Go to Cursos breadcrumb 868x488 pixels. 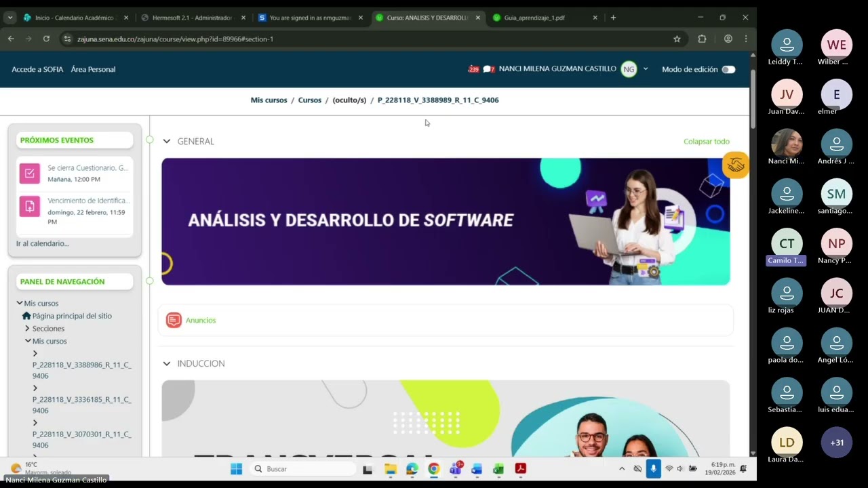pyautogui.click(x=310, y=100)
